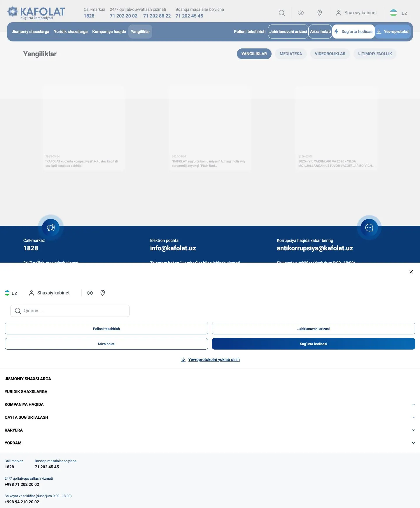Click info@kafolat.uz email link
Screen dimensions: 420x508
[x=173, y=248]
